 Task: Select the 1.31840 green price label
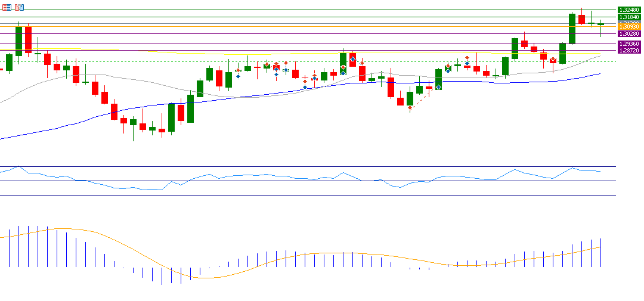coord(628,17)
